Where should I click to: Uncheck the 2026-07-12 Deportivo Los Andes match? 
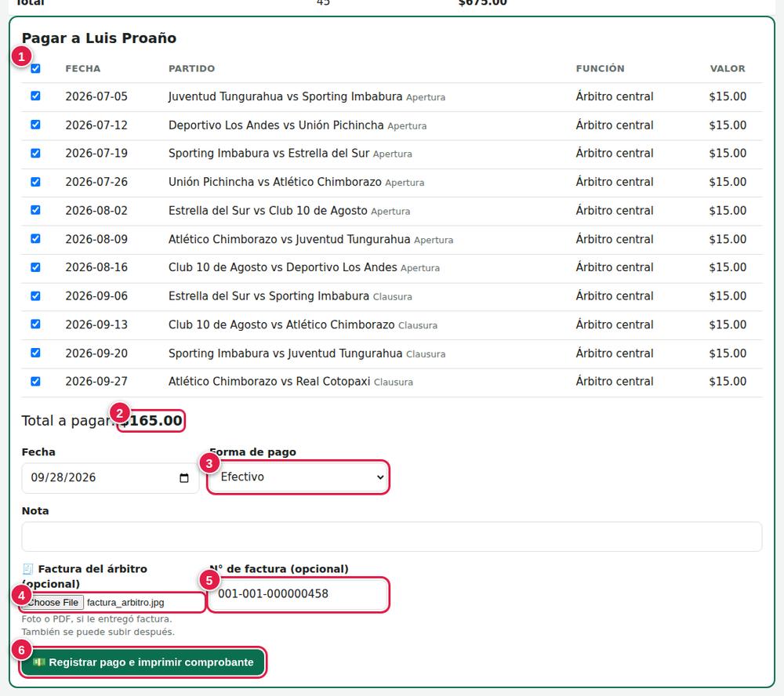[x=35, y=125]
